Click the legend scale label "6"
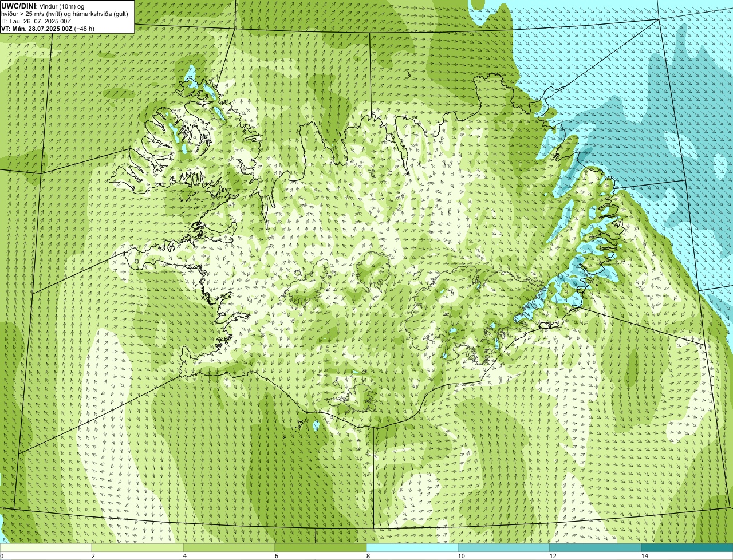733x560 pixels. coord(276,556)
